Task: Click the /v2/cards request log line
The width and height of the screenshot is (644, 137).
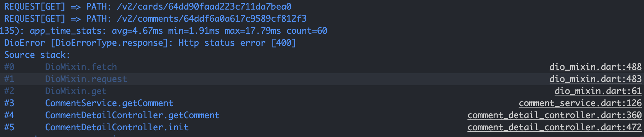Action: click(148, 6)
